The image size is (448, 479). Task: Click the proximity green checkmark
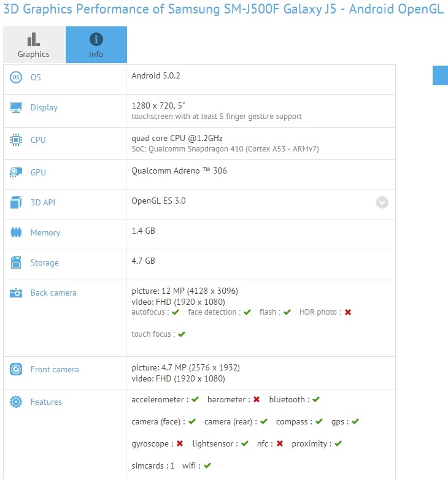click(338, 443)
